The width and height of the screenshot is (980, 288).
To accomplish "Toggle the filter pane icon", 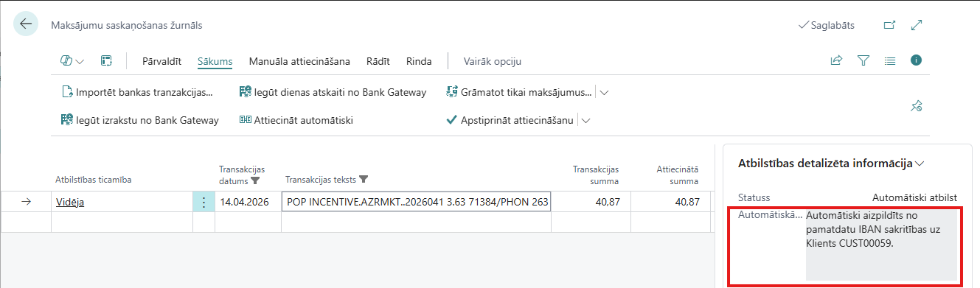I will (x=863, y=61).
